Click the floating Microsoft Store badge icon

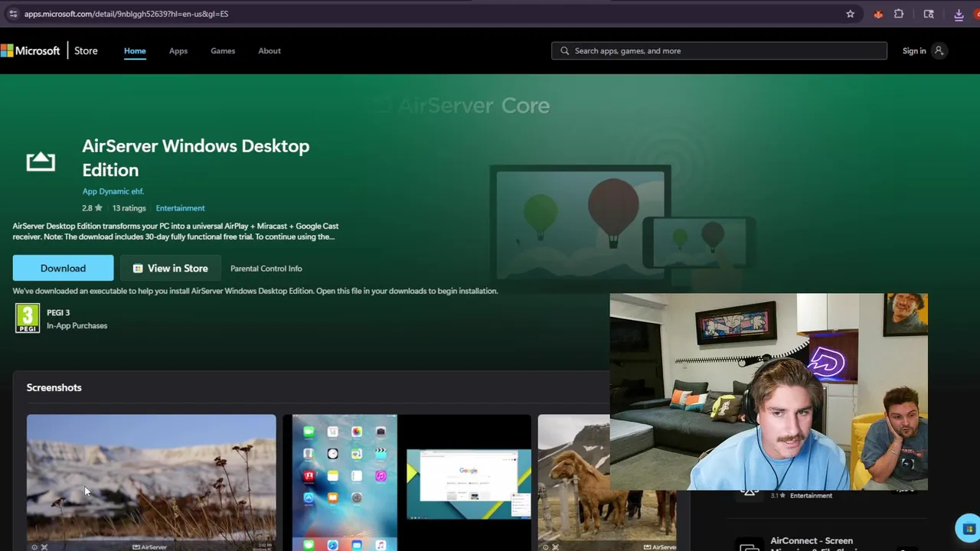[x=969, y=529]
